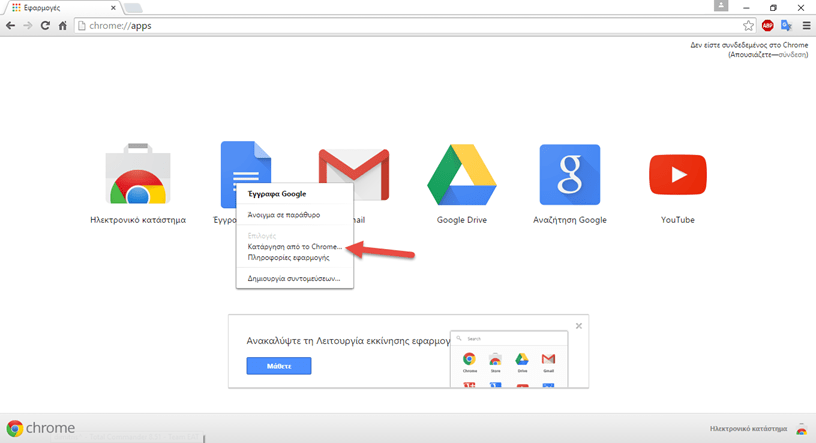Select Κατάργηση από το Chrome
Viewport: 816px width, 443px height.
click(295, 247)
